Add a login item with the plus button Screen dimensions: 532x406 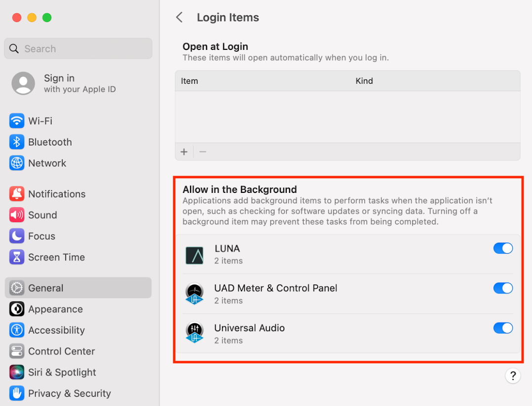coord(184,151)
